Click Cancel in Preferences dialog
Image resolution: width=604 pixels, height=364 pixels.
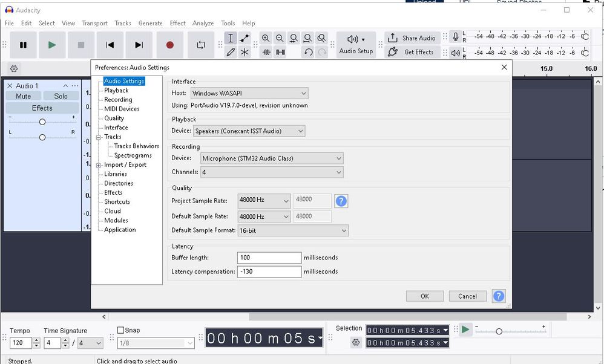point(467,296)
